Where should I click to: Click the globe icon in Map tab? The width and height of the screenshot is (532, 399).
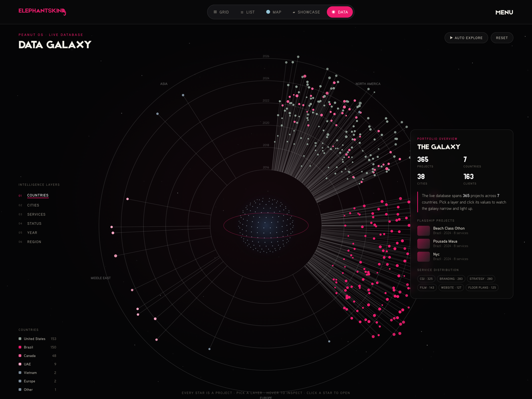[x=268, y=12]
